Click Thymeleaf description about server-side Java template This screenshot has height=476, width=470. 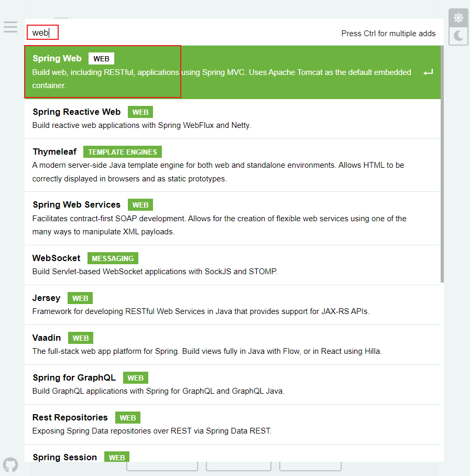click(x=218, y=172)
